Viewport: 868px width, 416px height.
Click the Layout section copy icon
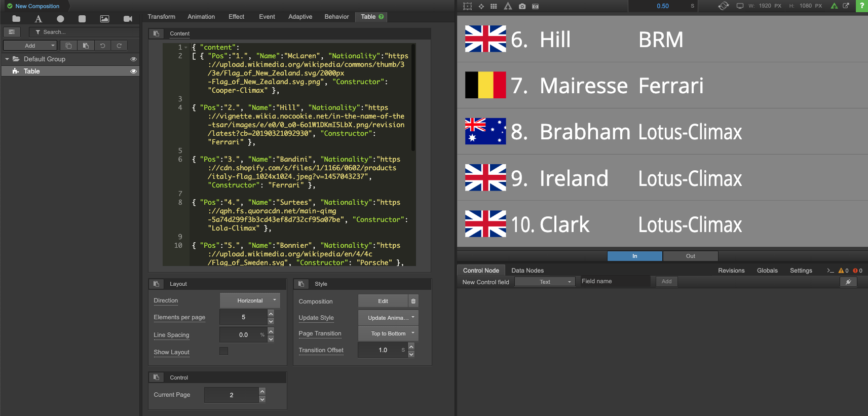pyautogui.click(x=156, y=284)
